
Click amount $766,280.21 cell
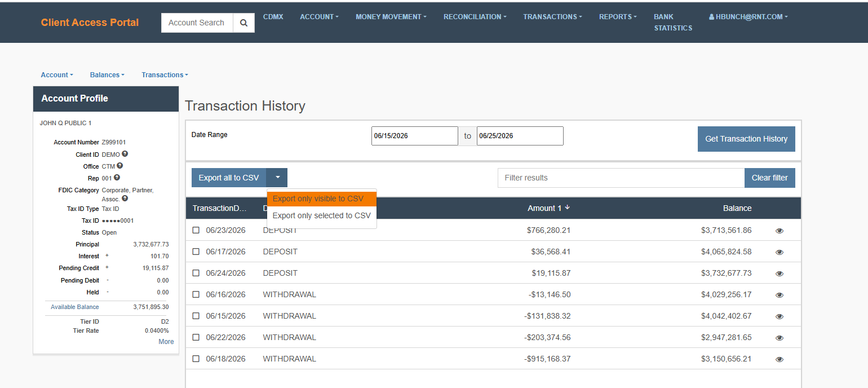pos(548,230)
